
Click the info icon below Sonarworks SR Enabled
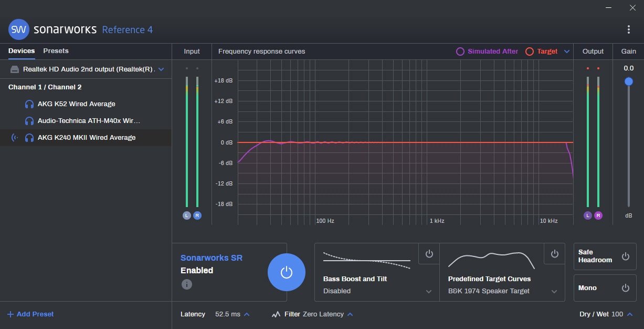(x=187, y=284)
